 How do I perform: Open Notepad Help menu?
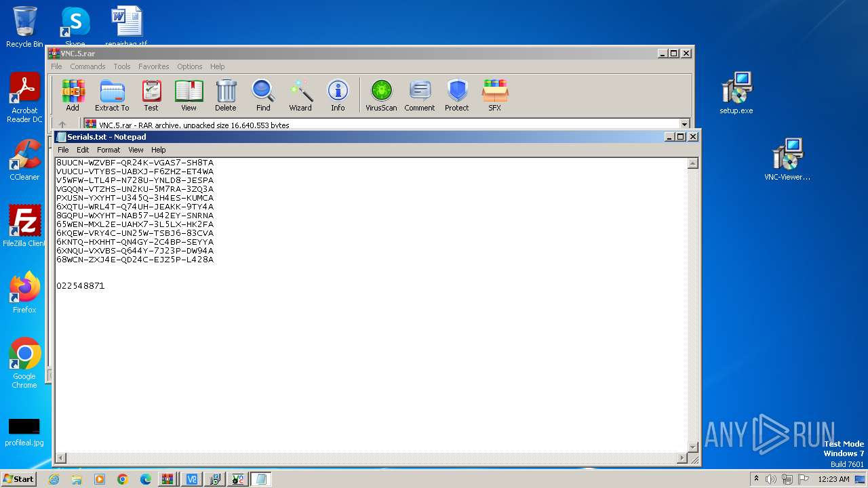[158, 150]
